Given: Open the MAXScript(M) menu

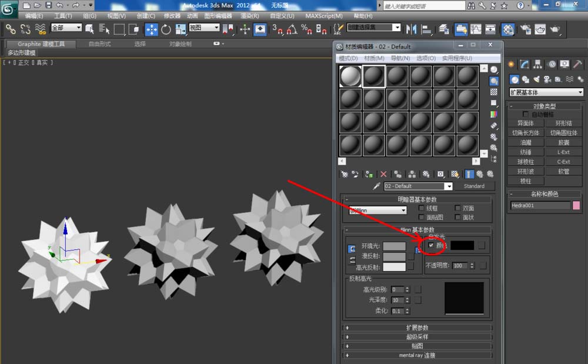Looking at the screenshot, I should (324, 16).
